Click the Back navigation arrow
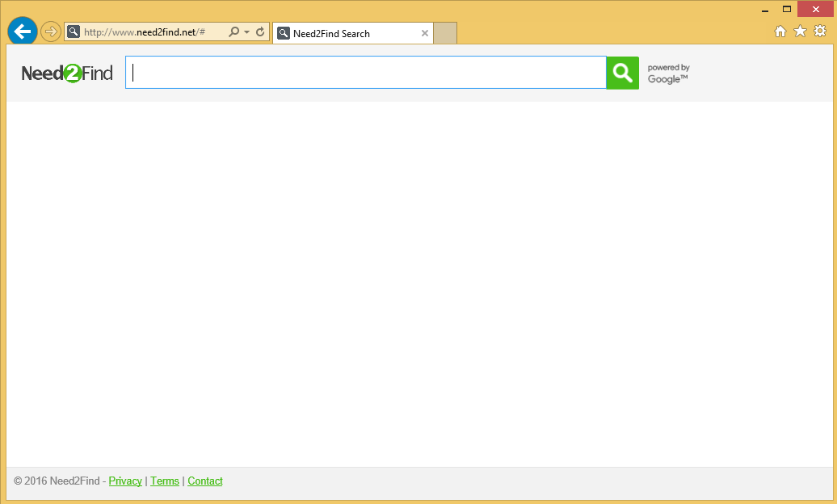837x504 pixels. coord(22,31)
